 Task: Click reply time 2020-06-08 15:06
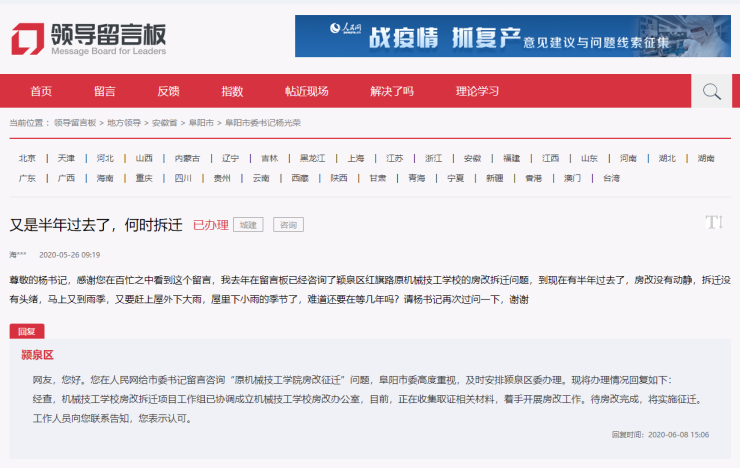click(679, 435)
